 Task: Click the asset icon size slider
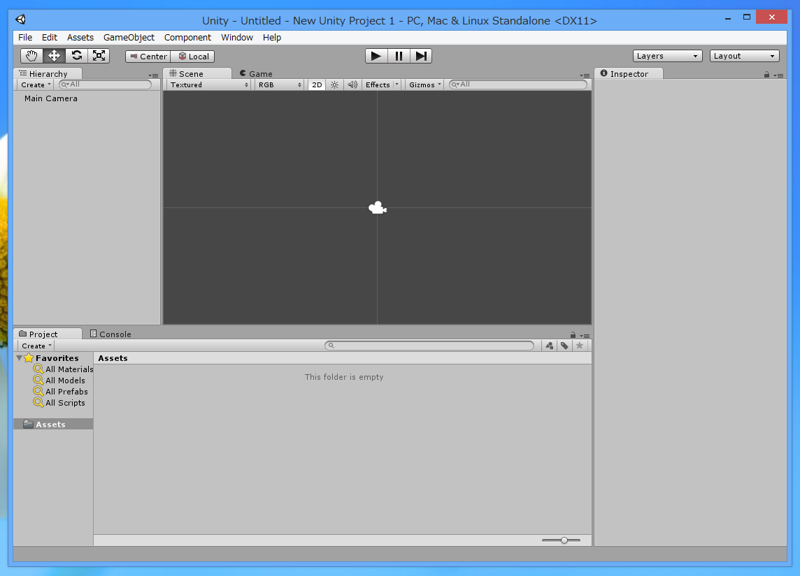pyautogui.click(x=561, y=540)
